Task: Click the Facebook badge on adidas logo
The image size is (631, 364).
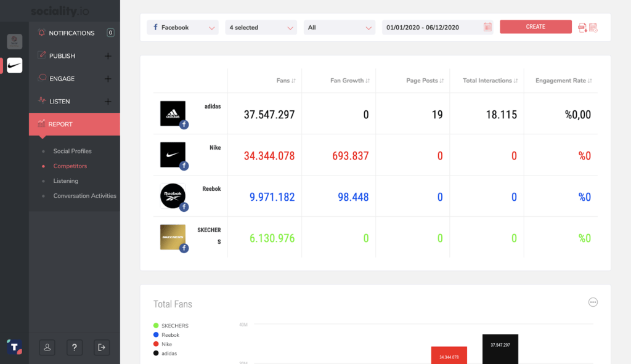Action: pos(184,124)
